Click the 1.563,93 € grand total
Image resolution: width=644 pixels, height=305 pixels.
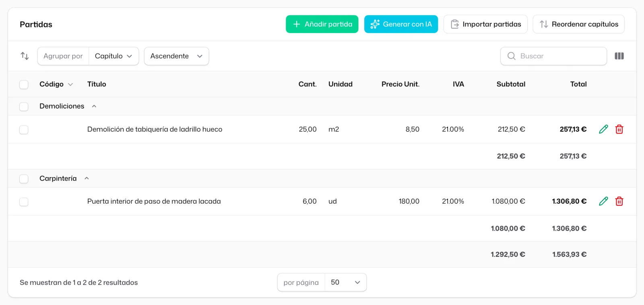coord(569,254)
